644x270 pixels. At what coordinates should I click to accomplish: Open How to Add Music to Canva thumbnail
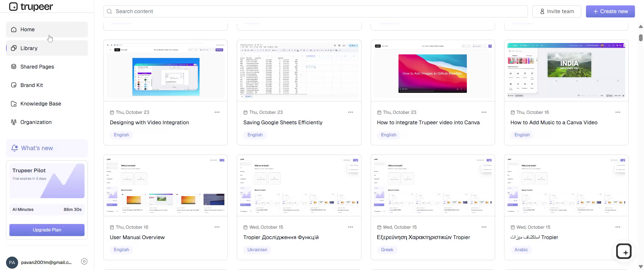pyautogui.click(x=566, y=71)
